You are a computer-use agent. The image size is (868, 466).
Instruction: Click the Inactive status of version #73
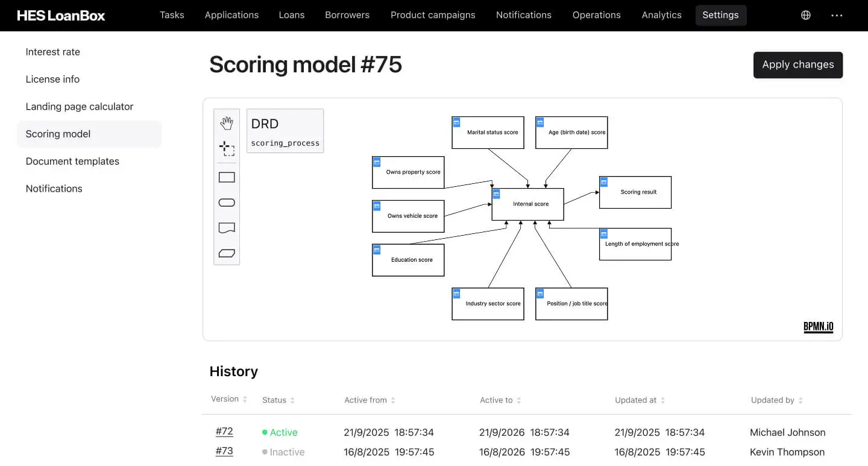283,452
